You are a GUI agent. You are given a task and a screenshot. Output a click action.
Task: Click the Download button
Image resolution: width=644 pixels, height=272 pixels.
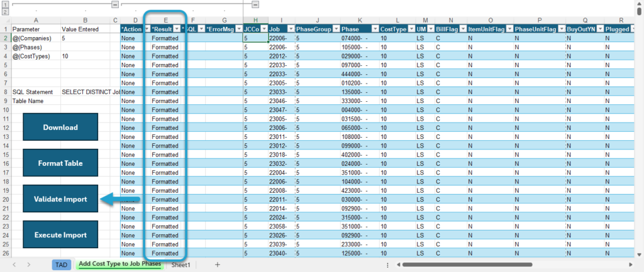coord(60,127)
